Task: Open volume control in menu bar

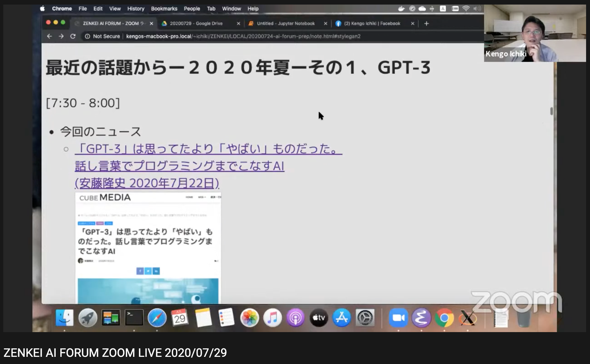Action: click(477, 8)
